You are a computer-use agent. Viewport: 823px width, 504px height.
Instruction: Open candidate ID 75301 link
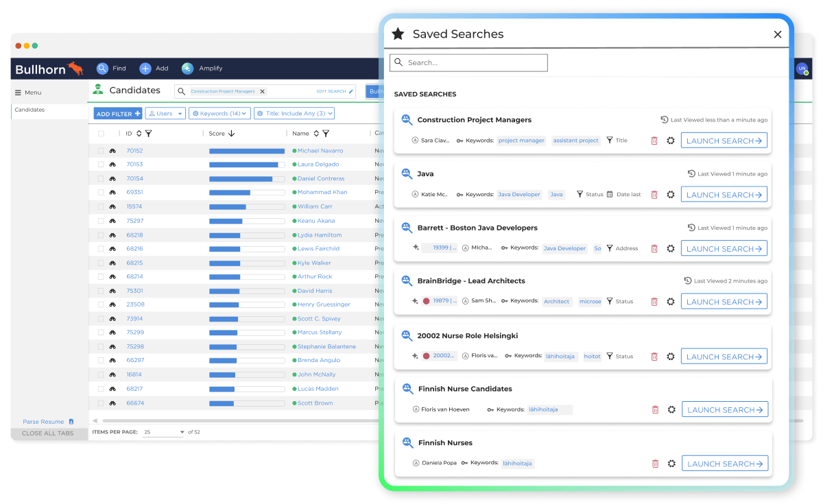pyautogui.click(x=134, y=291)
